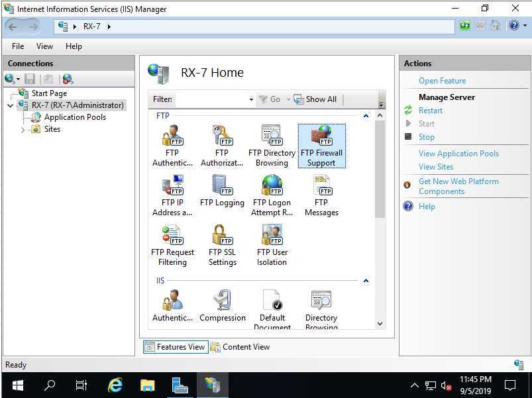Open FTP Logon Attempt Restrictions
This screenshot has height=398, width=532.
272,195
